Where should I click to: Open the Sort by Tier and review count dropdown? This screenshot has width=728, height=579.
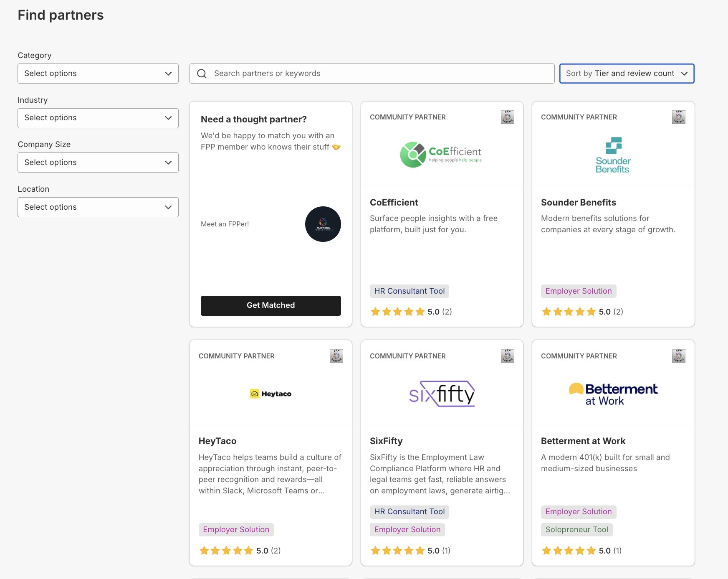[626, 74]
